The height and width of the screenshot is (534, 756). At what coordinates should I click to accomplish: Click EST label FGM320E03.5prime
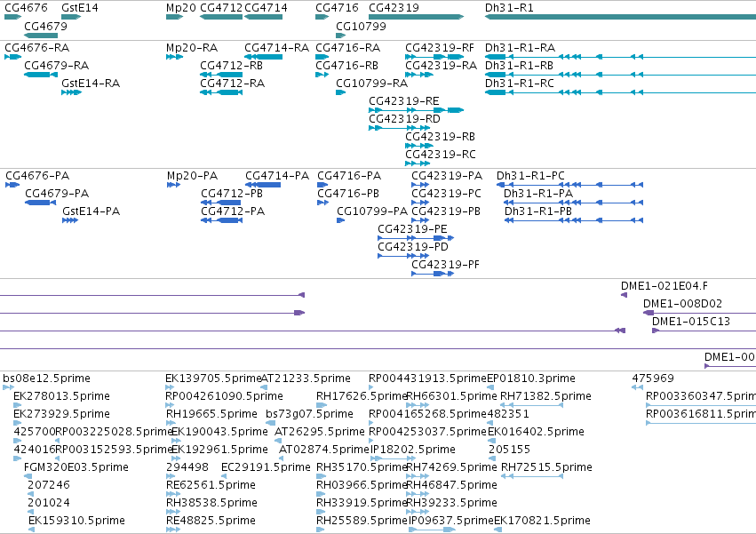(x=76, y=467)
